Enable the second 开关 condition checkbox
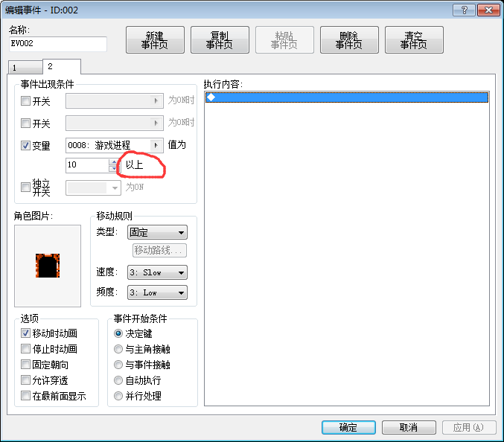 point(25,124)
